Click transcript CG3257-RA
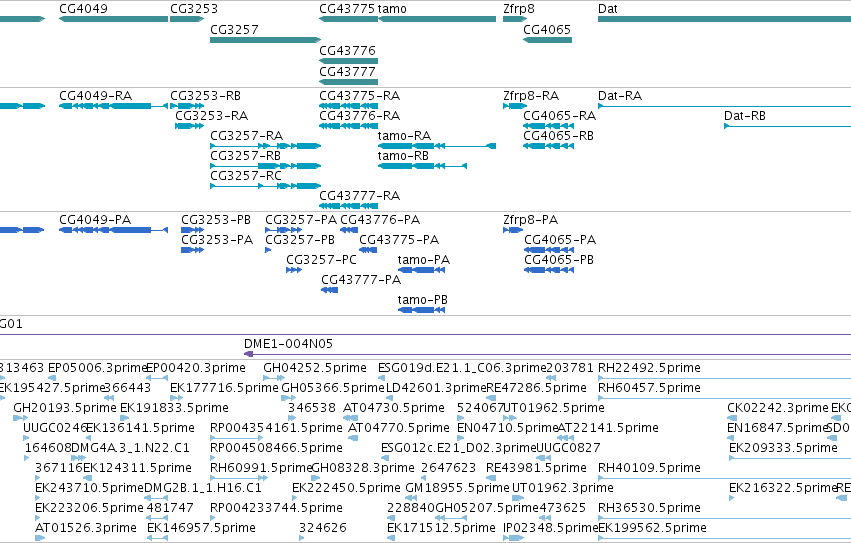 pyautogui.click(x=265, y=146)
